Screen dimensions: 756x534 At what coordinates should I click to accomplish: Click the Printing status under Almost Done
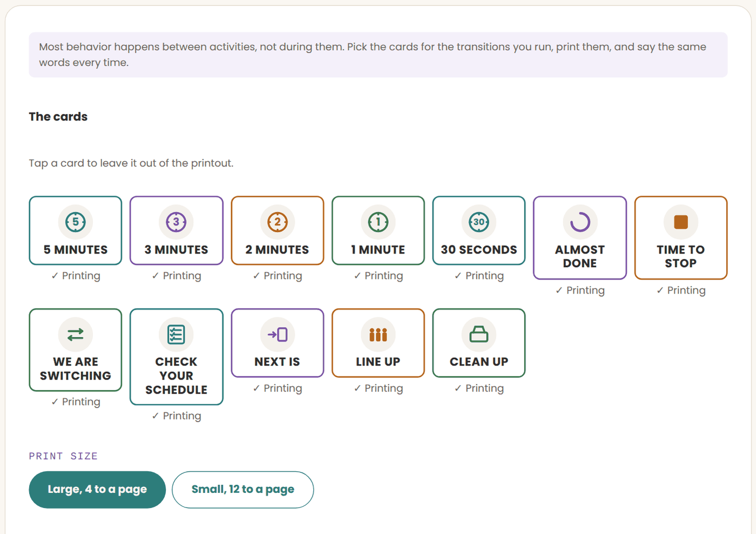pyautogui.click(x=580, y=290)
